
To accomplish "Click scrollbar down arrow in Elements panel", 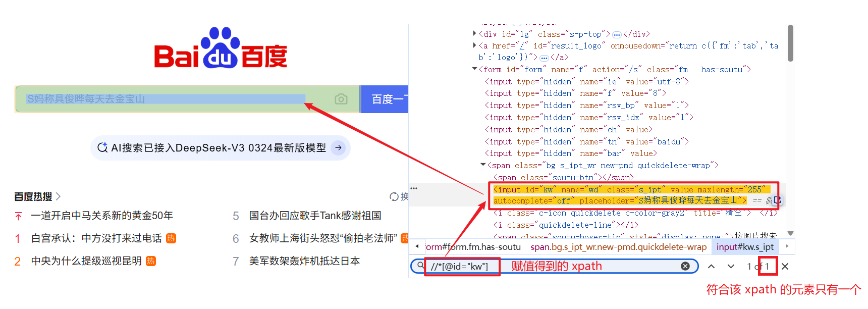I will click(790, 233).
